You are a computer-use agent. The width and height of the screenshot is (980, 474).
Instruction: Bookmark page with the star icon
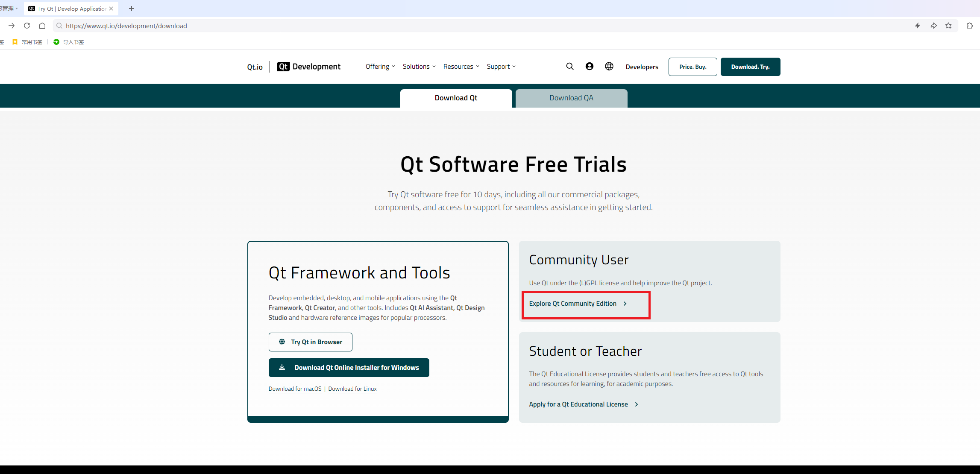pos(948,26)
